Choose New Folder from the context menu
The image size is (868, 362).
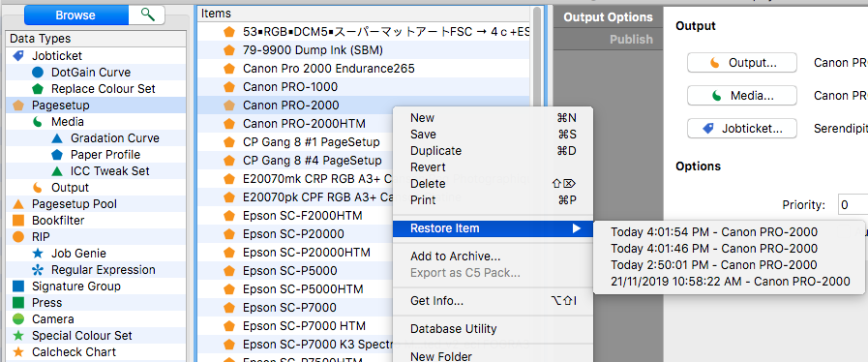click(x=493, y=357)
